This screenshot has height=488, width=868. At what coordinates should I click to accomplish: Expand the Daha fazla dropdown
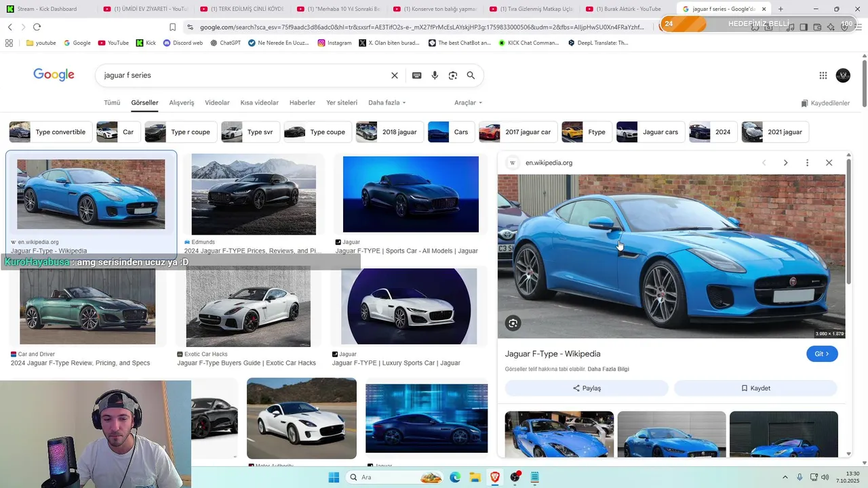coord(387,102)
